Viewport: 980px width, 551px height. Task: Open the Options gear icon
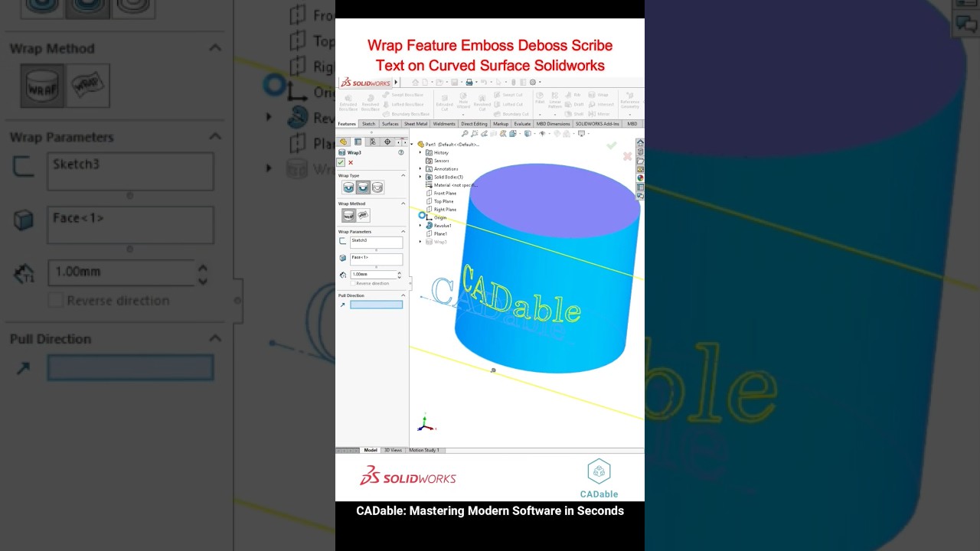coord(533,82)
